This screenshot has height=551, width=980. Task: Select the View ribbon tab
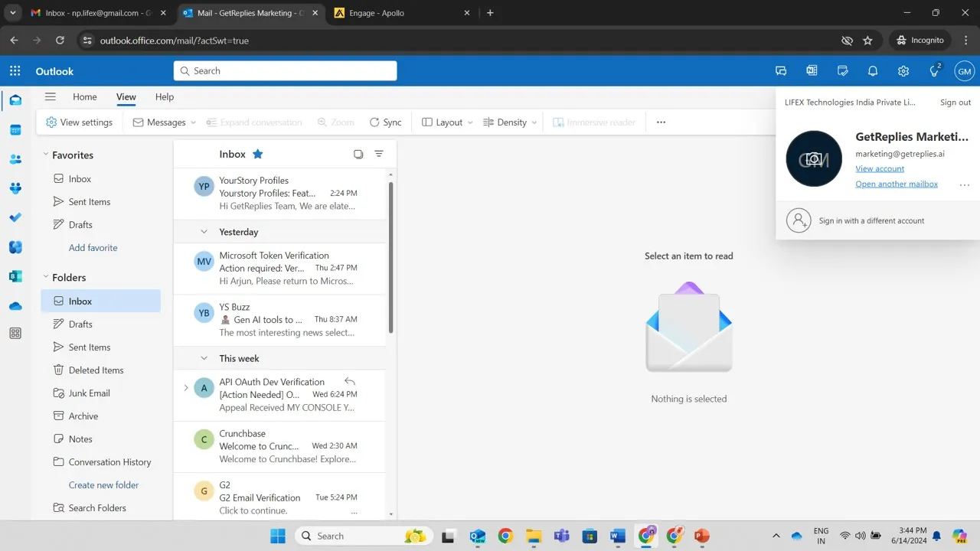point(126,97)
